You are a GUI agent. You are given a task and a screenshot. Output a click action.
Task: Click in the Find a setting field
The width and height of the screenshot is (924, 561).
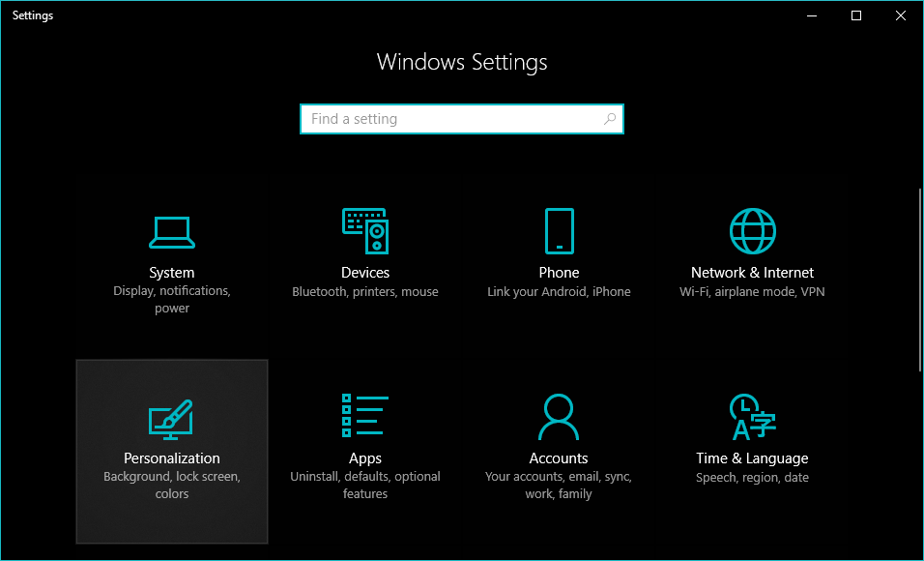(461, 119)
